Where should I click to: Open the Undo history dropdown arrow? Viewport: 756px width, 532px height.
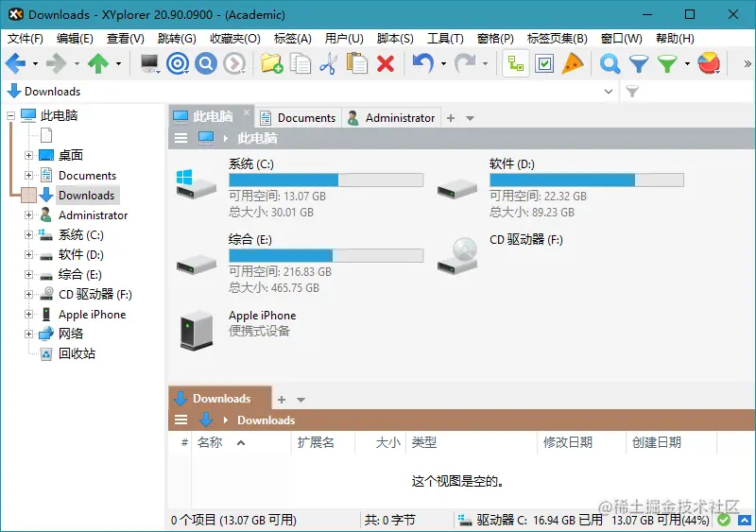coord(443,63)
